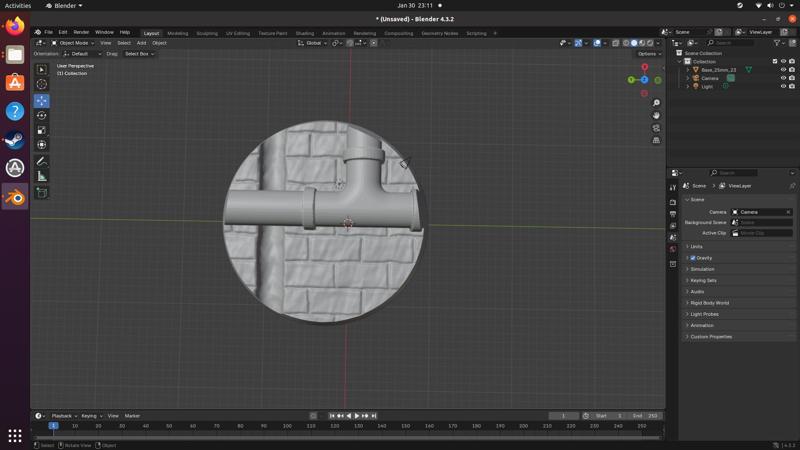Select the Move tool in the toolbar

click(x=42, y=100)
